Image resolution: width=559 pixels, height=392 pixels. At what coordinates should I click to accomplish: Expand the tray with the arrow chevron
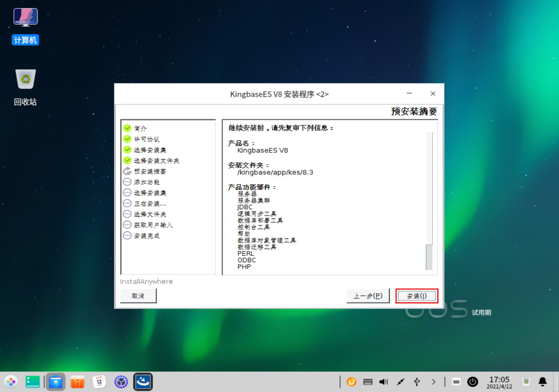(x=434, y=382)
